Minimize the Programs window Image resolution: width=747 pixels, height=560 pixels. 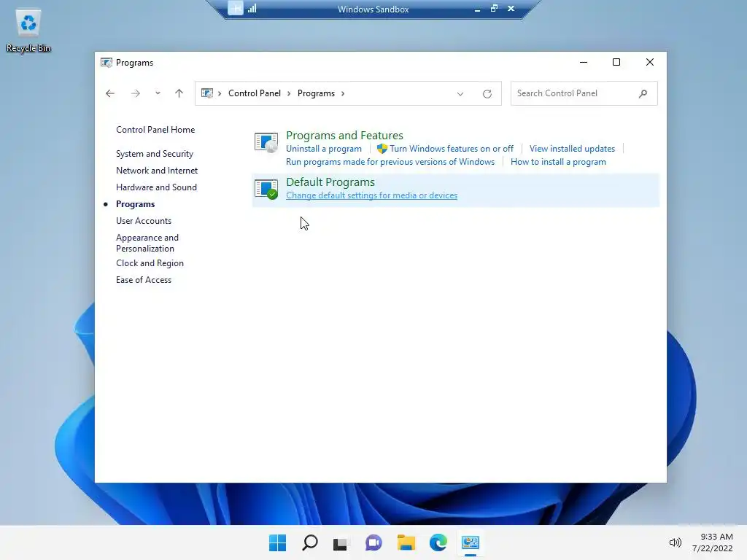tap(583, 63)
